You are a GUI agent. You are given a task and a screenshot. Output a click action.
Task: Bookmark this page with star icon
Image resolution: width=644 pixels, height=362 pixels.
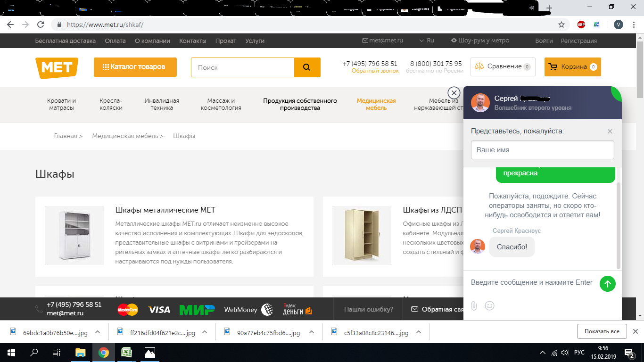coord(561,25)
